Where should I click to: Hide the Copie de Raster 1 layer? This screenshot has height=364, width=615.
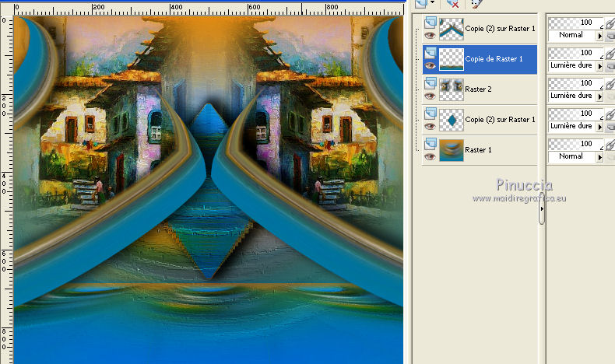click(x=430, y=65)
